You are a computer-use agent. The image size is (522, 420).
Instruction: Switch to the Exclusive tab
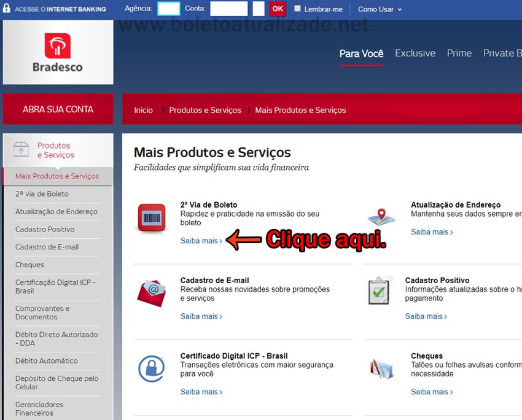coord(415,53)
